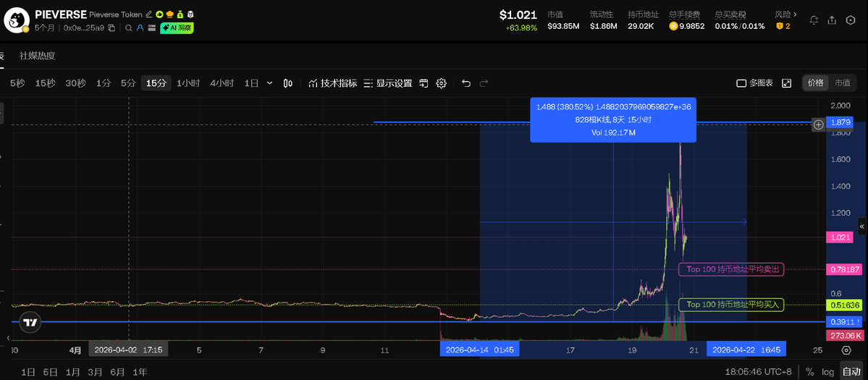Click the undo arrow

point(466,83)
